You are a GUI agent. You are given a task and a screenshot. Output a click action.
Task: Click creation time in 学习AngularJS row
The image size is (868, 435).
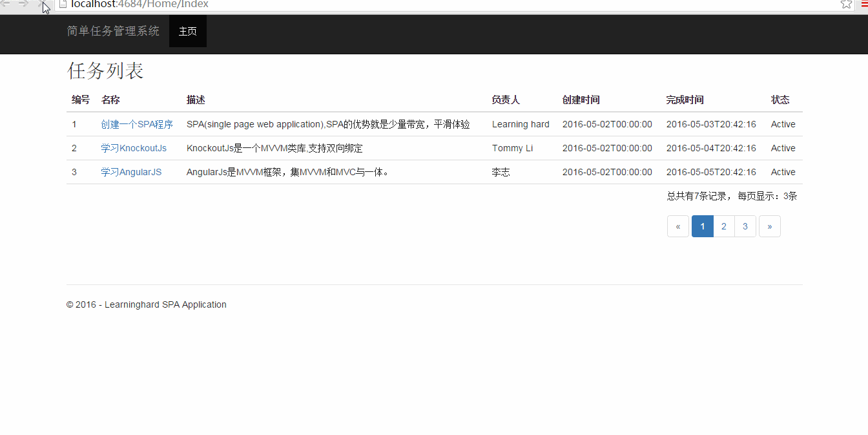607,172
